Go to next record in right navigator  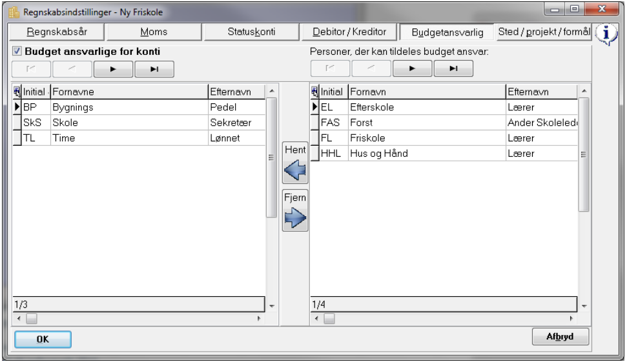coord(412,68)
